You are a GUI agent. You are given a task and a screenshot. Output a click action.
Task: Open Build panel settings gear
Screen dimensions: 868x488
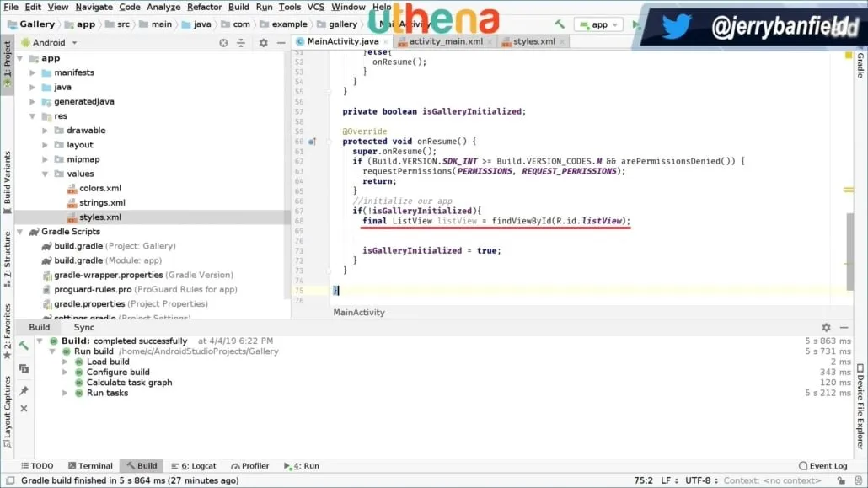point(826,327)
